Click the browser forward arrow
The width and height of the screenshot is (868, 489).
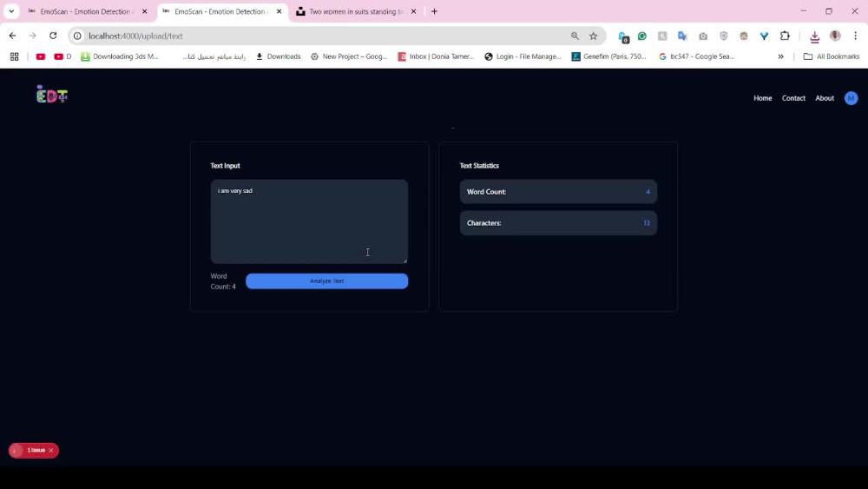(33, 36)
